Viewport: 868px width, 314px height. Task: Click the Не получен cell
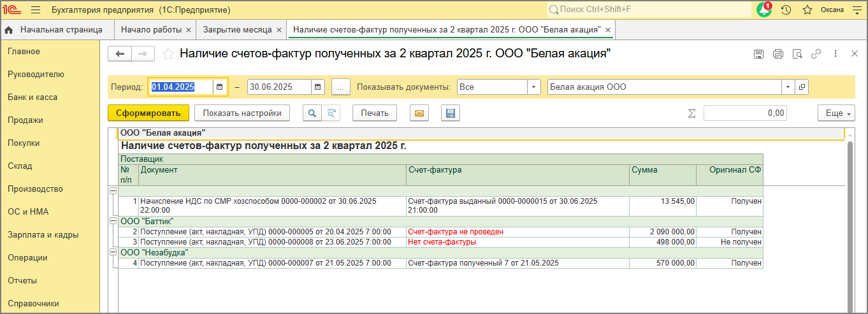click(729, 242)
